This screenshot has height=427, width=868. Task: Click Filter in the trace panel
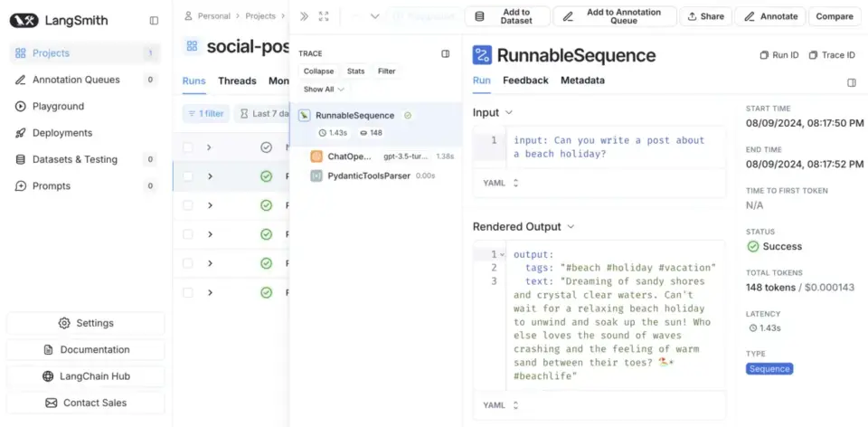(x=387, y=71)
